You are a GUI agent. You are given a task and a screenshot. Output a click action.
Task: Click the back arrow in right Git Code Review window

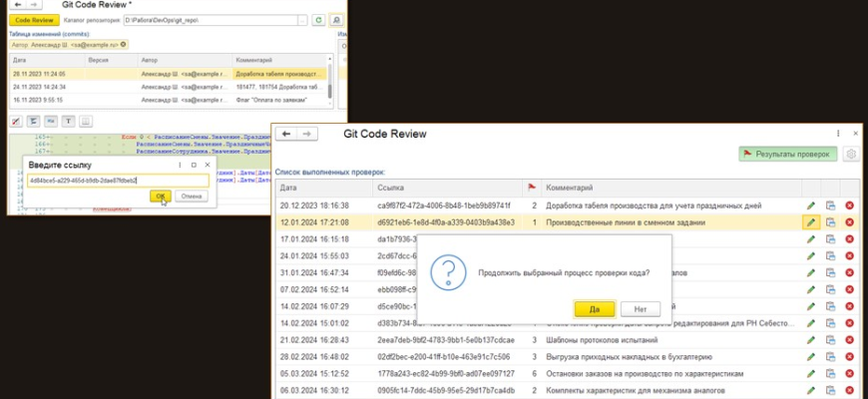287,134
